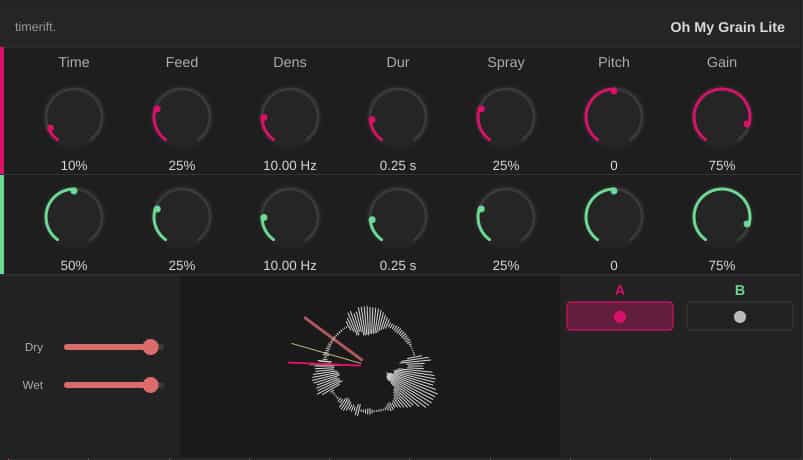
Task: Click the green Dens knob in row B
Action: point(290,217)
